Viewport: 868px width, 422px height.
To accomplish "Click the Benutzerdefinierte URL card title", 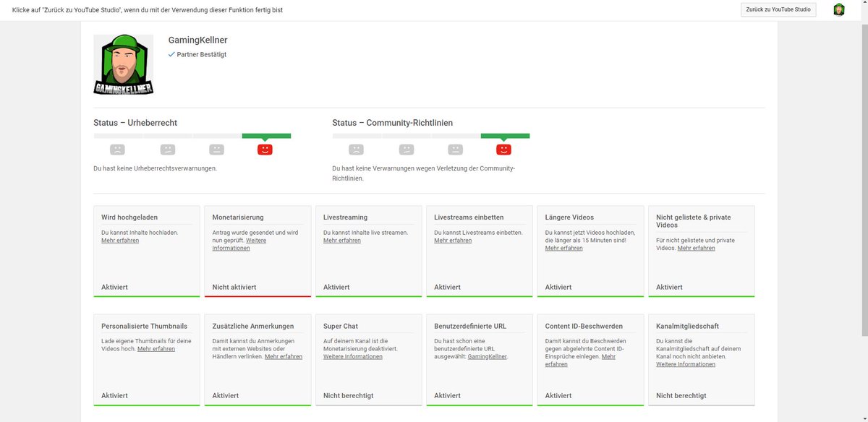I will click(471, 326).
